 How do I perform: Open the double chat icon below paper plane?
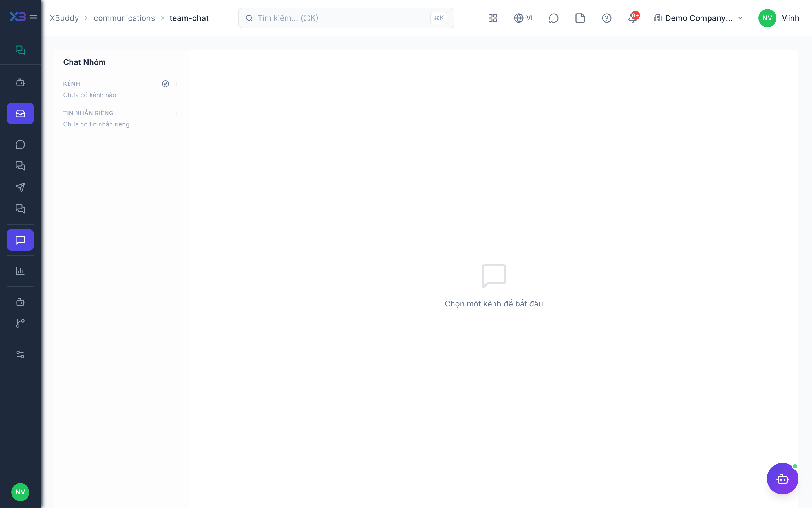pos(20,209)
